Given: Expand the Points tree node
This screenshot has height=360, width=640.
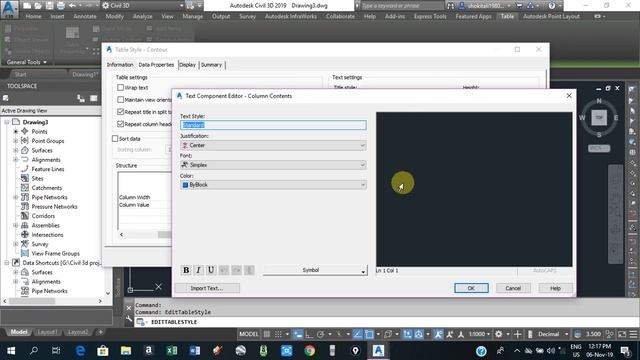Looking at the screenshot, I should pyautogui.click(x=16, y=131).
